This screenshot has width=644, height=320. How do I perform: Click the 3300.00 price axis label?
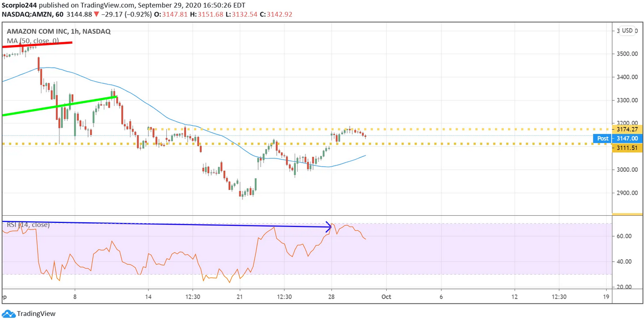627,100
